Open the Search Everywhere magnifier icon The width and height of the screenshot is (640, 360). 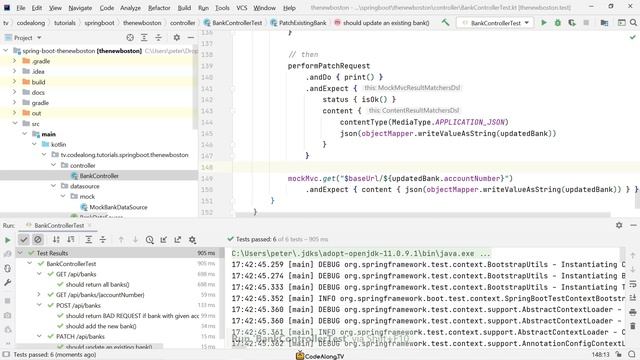click(633, 23)
